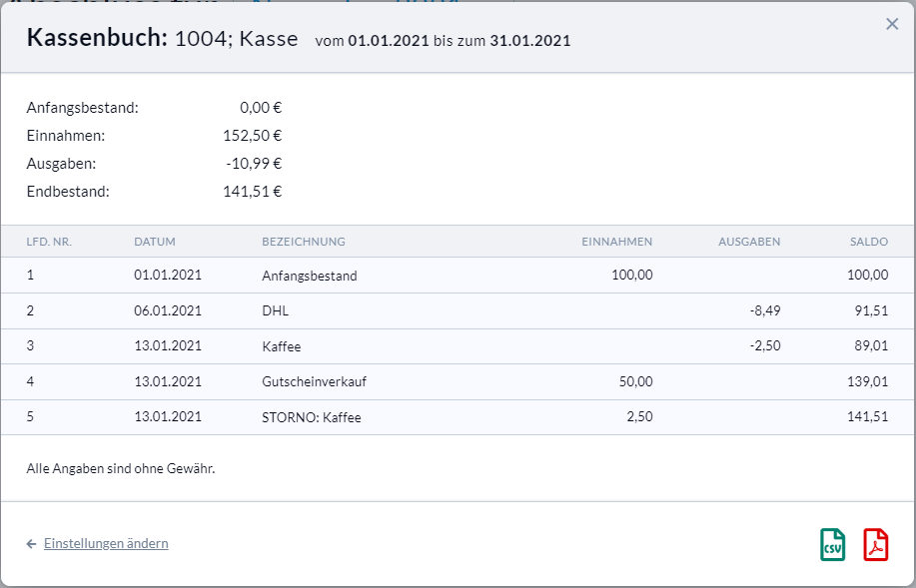Click the Kaffee expense of -2,50
Screen dimensions: 916x588
click(764, 346)
